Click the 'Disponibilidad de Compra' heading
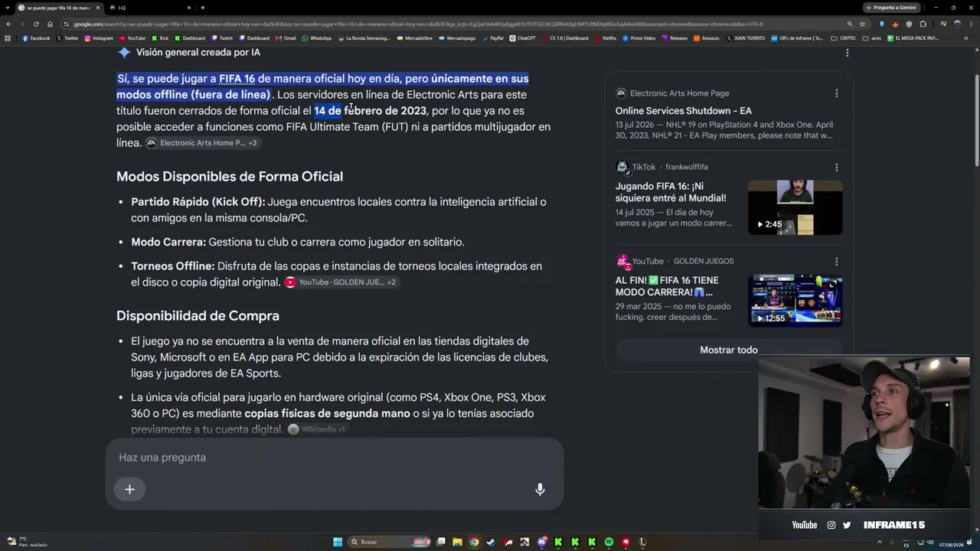The image size is (980, 551). click(x=198, y=316)
